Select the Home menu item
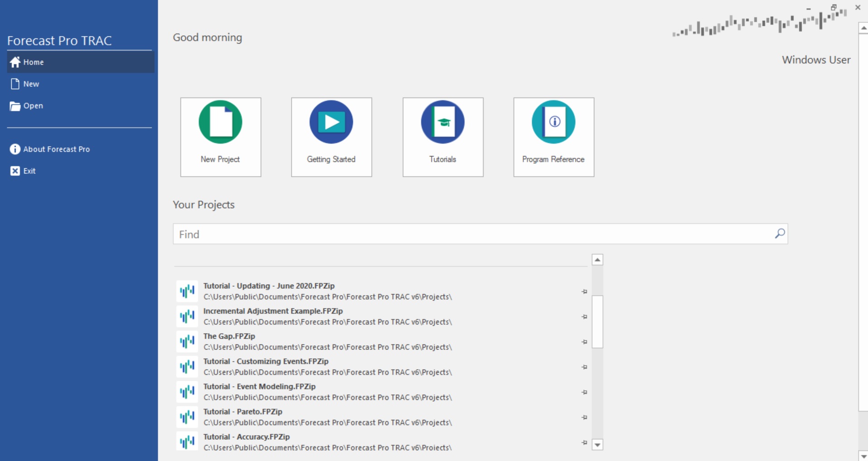Screen dimensions: 868x461 point(81,62)
